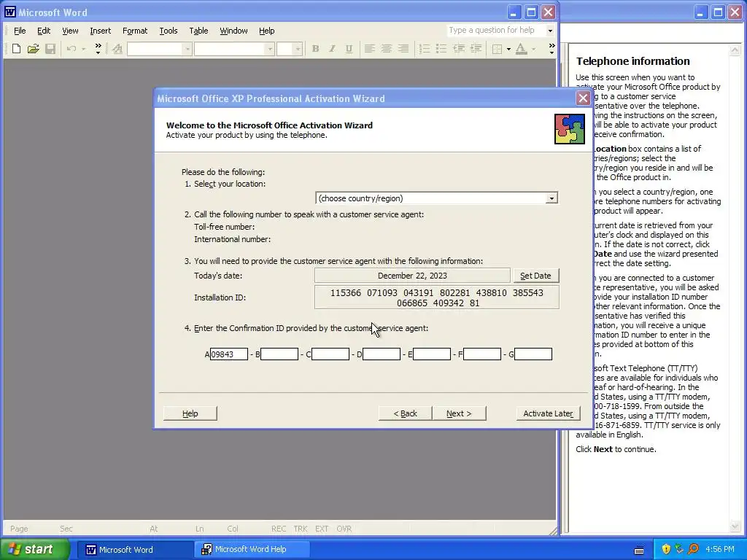Image resolution: width=747 pixels, height=560 pixels.
Task: Click Confirmation ID field D
Action: tap(381, 354)
